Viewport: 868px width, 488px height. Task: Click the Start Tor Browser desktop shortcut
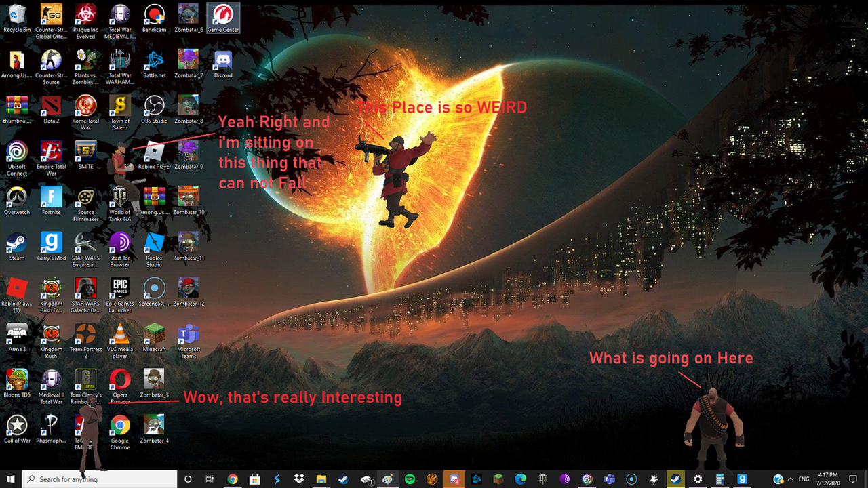(120, 249)
